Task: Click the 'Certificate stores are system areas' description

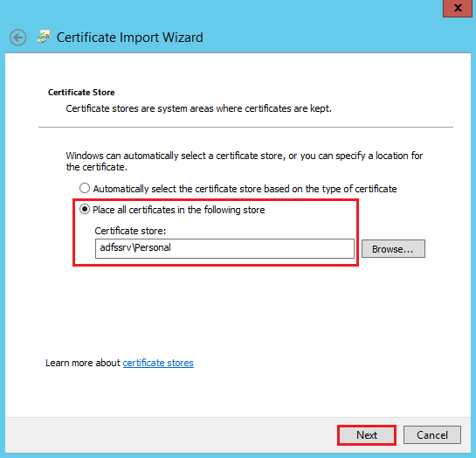Action: pyautogui.click(x=198, y=108)
